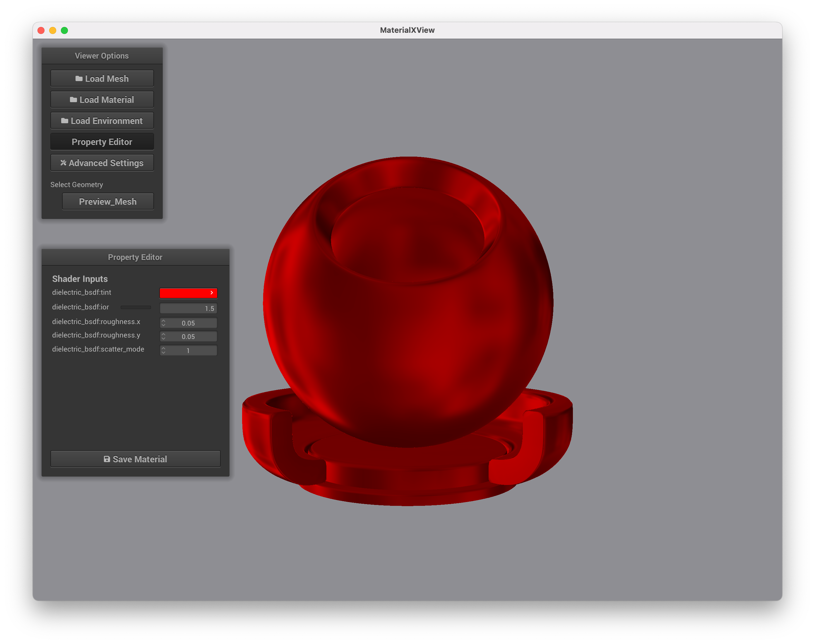Open the Property Editor

(x=102, y=141)
